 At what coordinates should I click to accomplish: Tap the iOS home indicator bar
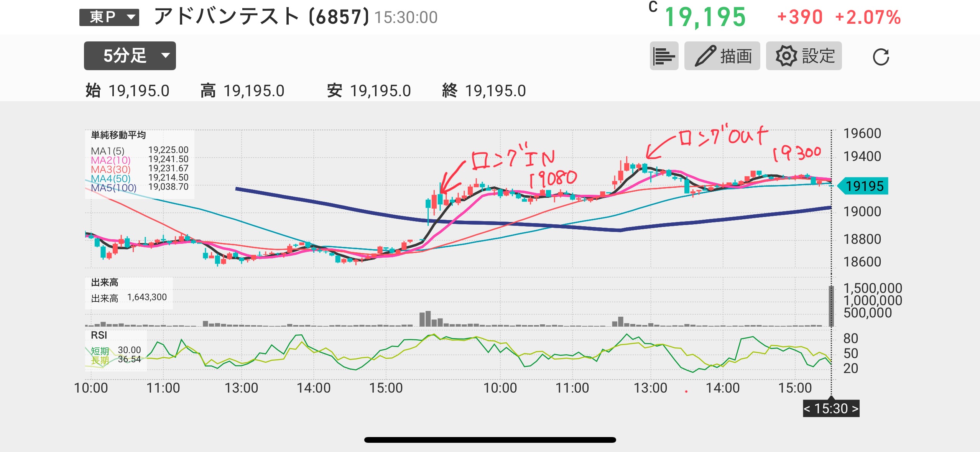[x=490, y=440]
